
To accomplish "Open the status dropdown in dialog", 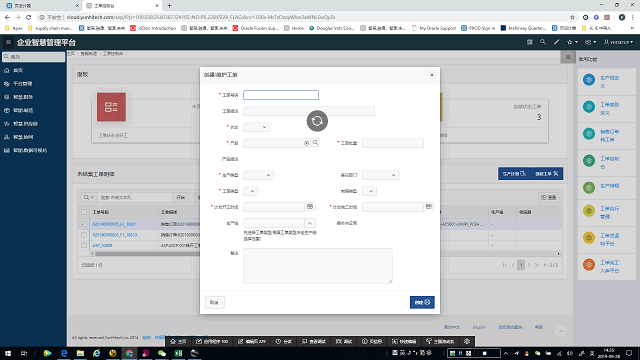I will tap(257, 127).
